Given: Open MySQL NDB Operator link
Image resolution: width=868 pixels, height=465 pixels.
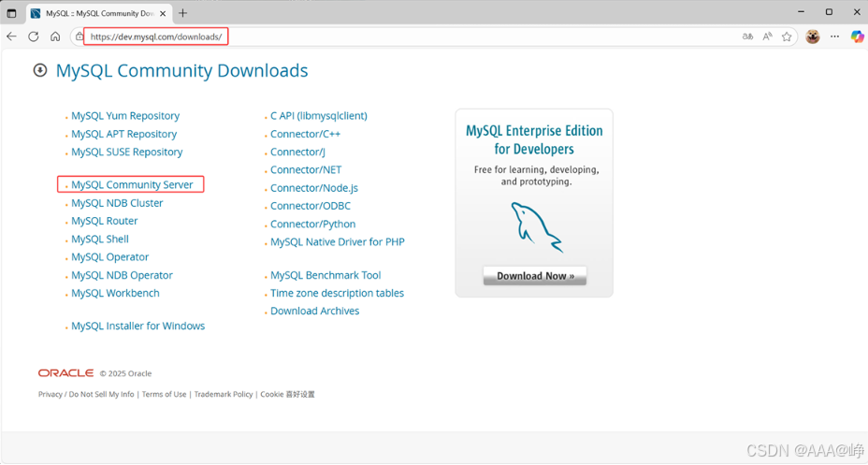Looking at the screenshot, I should point(122,275).
